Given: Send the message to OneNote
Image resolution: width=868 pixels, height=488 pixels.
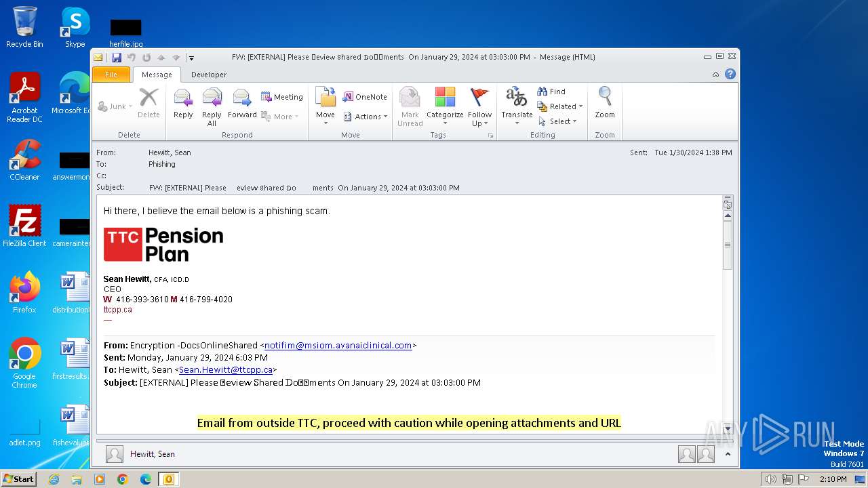Looking at the screenshot, I should coord(365,97).
